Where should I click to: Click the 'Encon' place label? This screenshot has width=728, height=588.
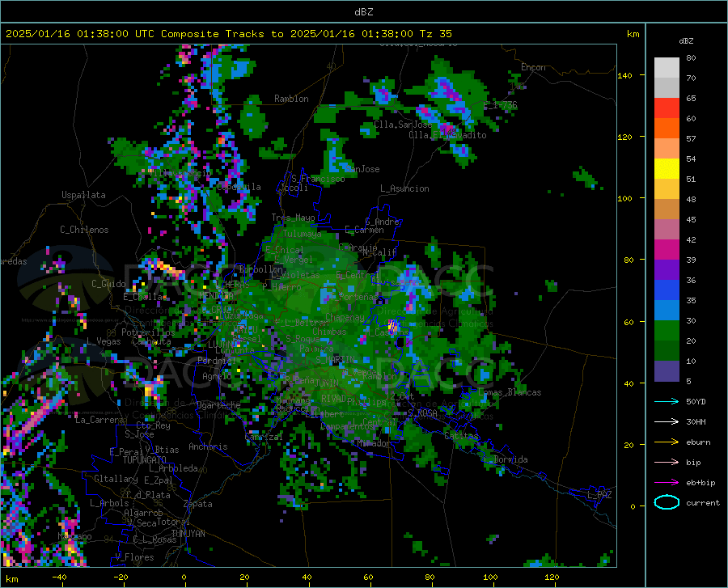tap(533, 67)
